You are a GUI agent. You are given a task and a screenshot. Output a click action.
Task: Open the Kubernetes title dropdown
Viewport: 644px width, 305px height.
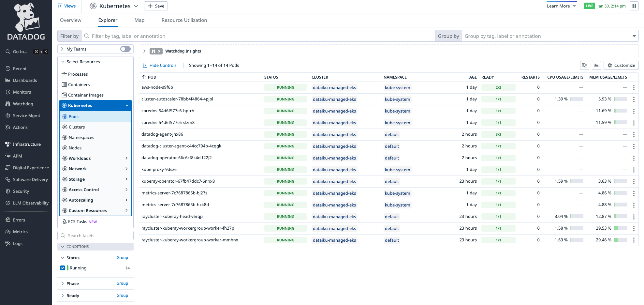click(x=136, y=6)
